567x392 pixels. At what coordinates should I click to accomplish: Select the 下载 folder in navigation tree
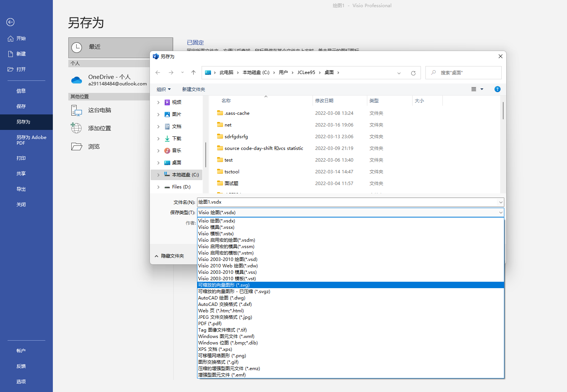point(177,139)
